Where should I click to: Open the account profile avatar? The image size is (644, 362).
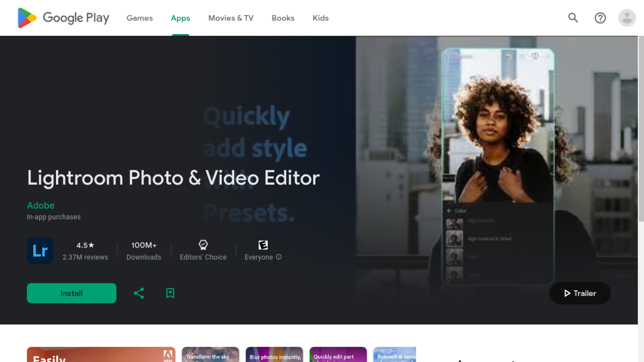tap(627, 18)
